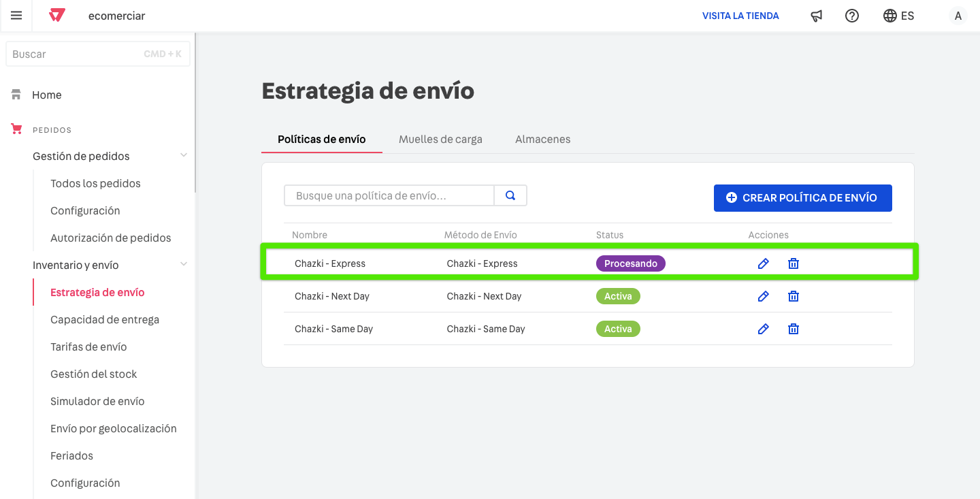Click the Gestión de pedidos label
Screen dimensions: 980x499
(x=81, y=156)
